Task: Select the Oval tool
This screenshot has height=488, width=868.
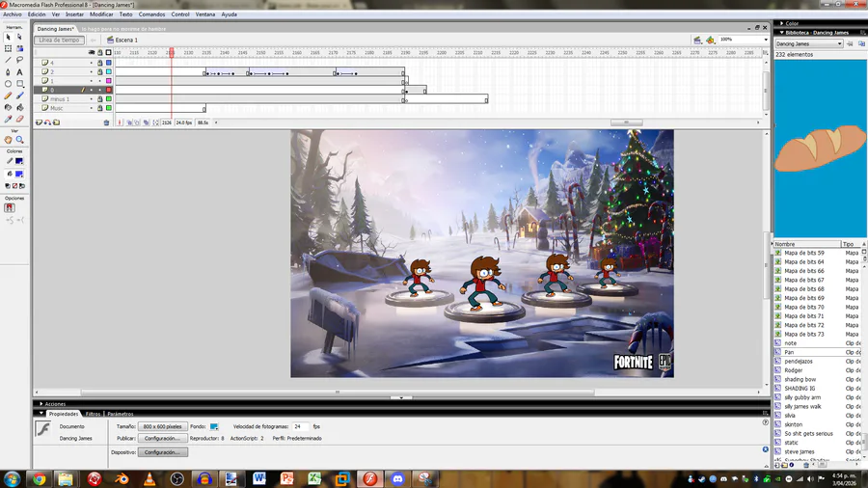Action: pyautogui.click(x=9, y=84)
